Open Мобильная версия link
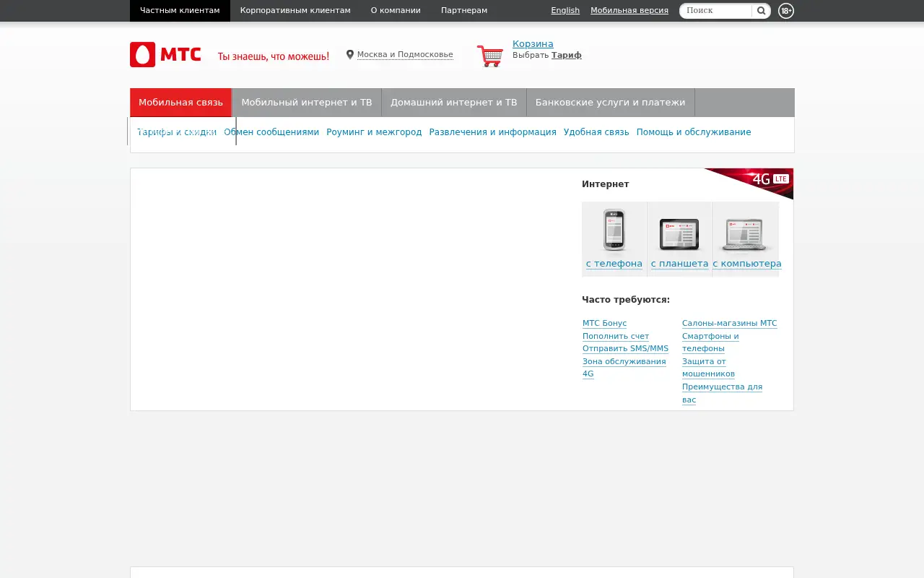 [629, 11]
